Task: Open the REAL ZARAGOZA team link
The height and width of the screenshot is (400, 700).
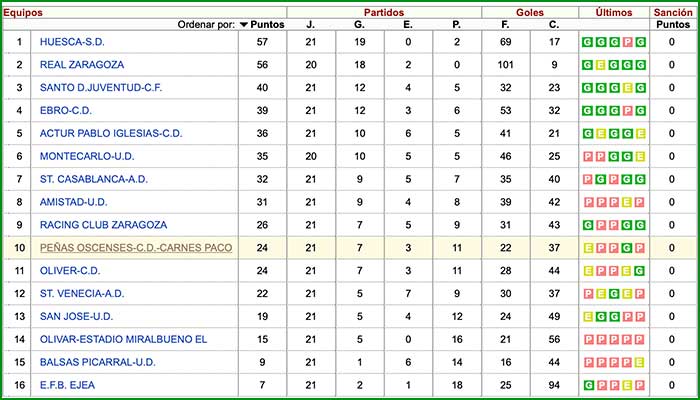Action: point(80,65)
